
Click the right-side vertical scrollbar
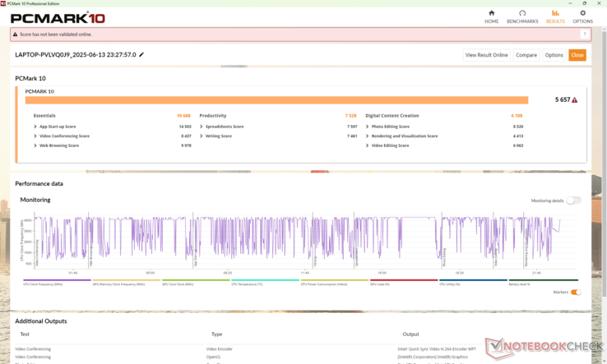[605, 163]
